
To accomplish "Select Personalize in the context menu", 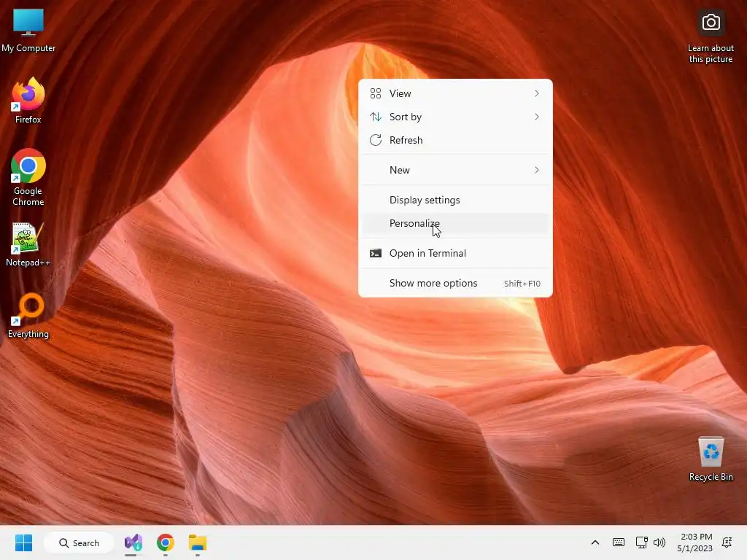I will 455,223.
